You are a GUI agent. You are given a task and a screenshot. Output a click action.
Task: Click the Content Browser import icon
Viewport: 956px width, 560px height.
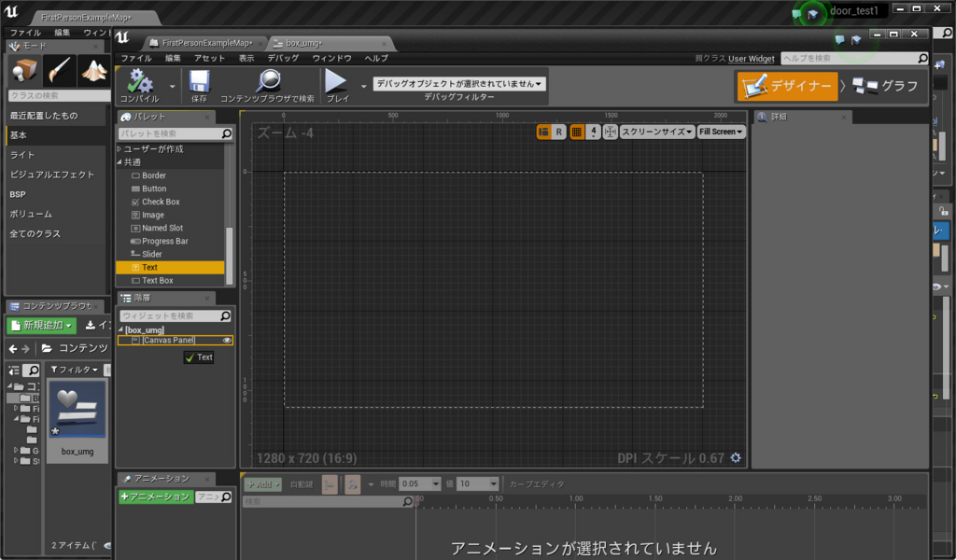click(91, 326)
